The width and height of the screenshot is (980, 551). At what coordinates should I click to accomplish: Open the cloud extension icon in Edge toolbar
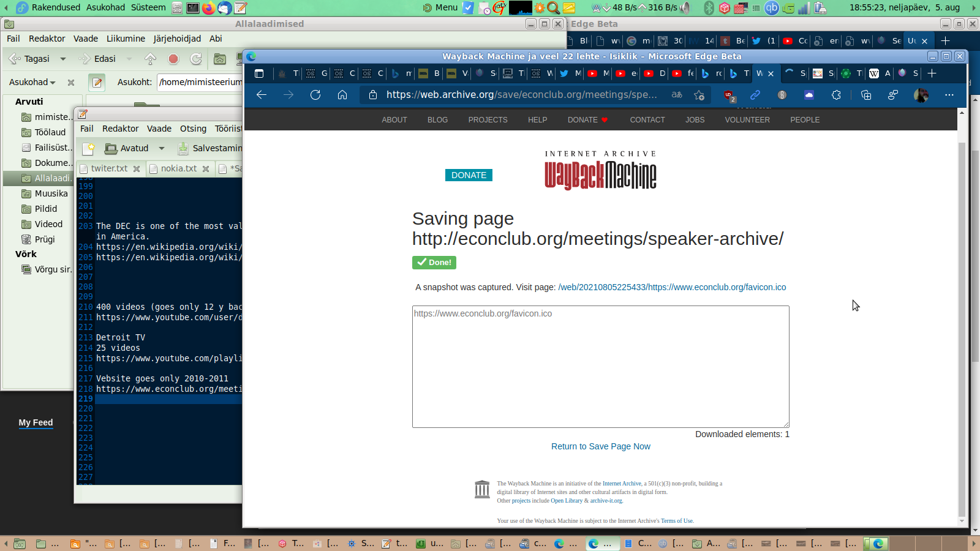coord(809,95)
